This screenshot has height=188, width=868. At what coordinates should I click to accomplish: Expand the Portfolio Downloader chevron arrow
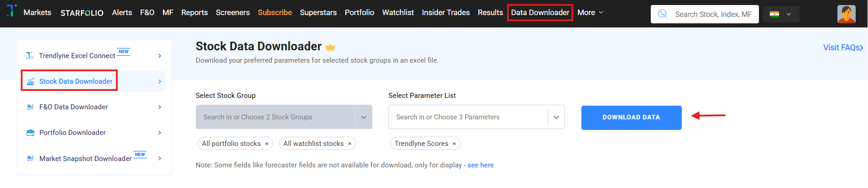[x=160, y=133]
